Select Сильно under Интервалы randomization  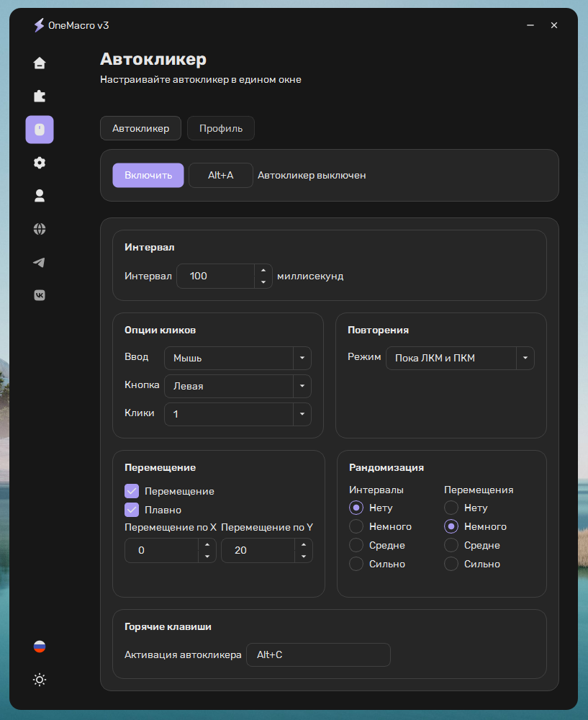coord(356,564)
